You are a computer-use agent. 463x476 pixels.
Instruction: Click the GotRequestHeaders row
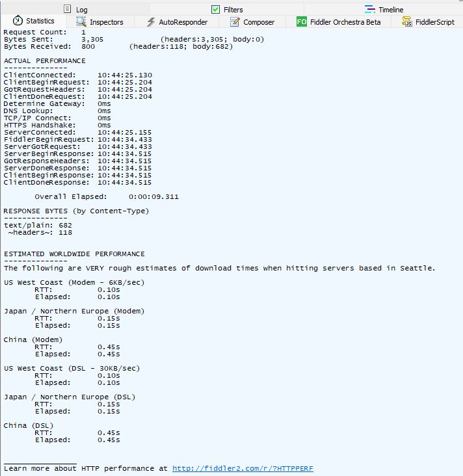[78, 89]
